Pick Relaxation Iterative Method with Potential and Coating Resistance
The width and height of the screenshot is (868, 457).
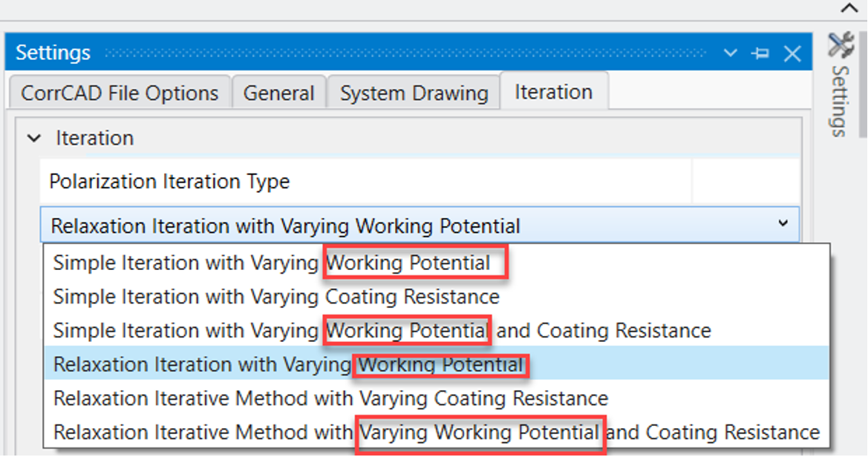click(x=437, y=432)
